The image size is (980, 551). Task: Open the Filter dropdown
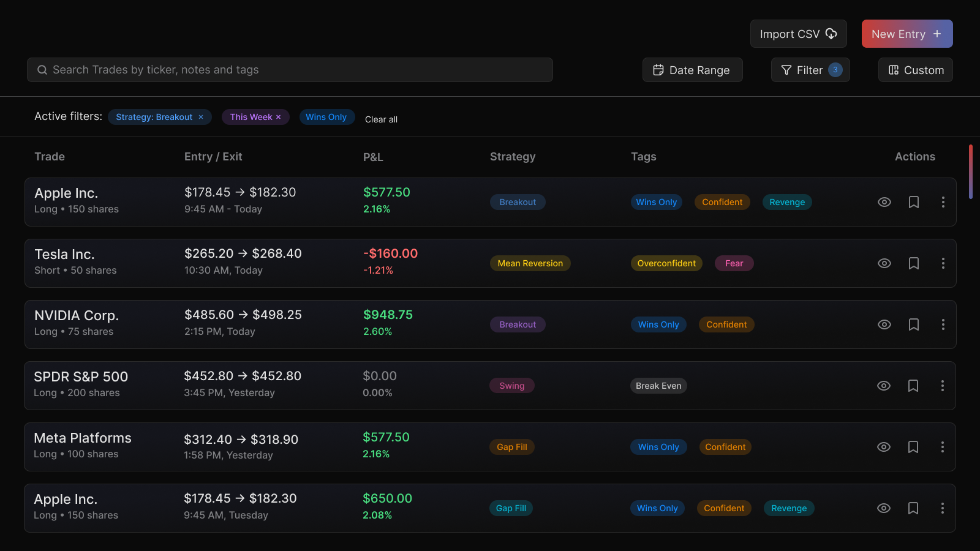(x=810, y=70)
